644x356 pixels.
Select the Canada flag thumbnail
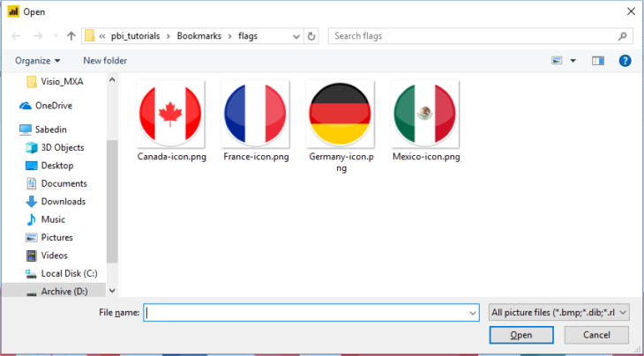point(170,114)
